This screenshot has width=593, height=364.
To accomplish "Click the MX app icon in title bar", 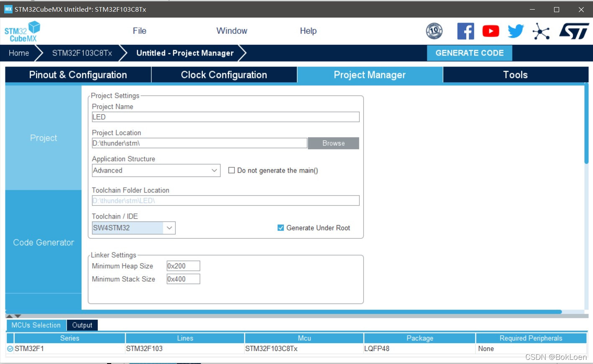I will point(8,9).
